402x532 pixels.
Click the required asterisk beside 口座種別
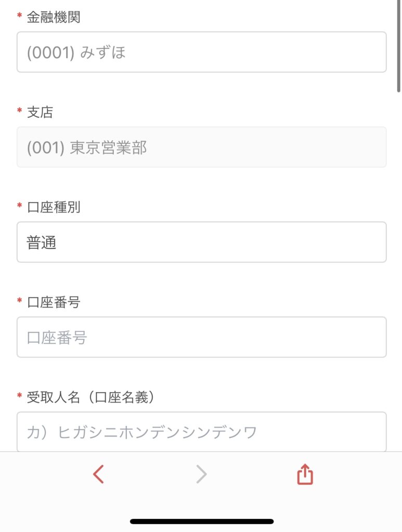pos(20,205)
